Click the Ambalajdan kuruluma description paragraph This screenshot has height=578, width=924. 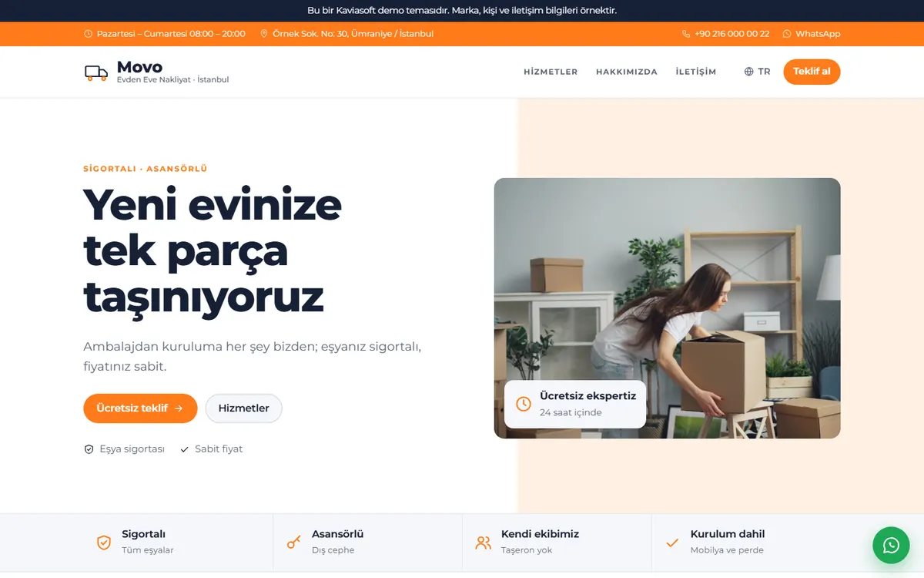pyautogui.click(x=253, y=356)
